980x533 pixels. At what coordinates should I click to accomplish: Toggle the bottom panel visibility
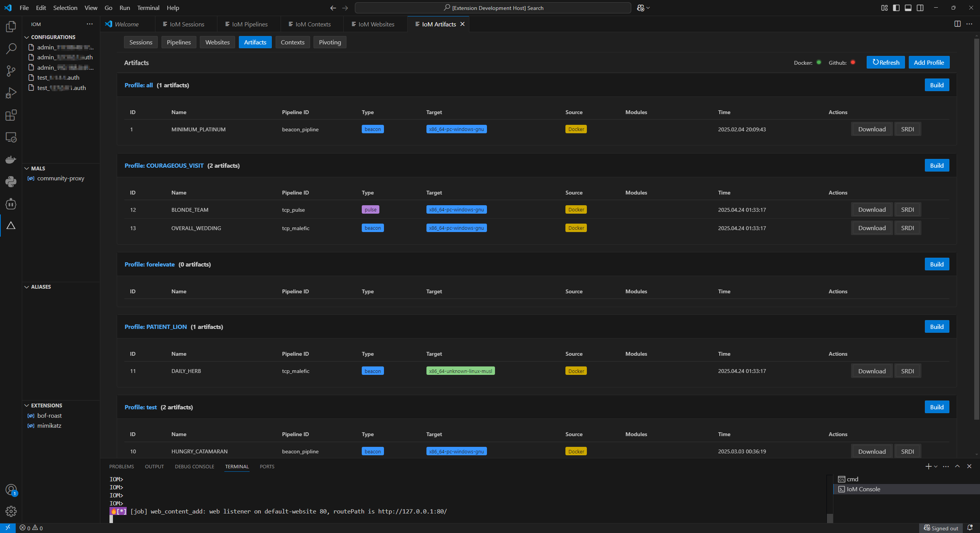tap(908, 8)
